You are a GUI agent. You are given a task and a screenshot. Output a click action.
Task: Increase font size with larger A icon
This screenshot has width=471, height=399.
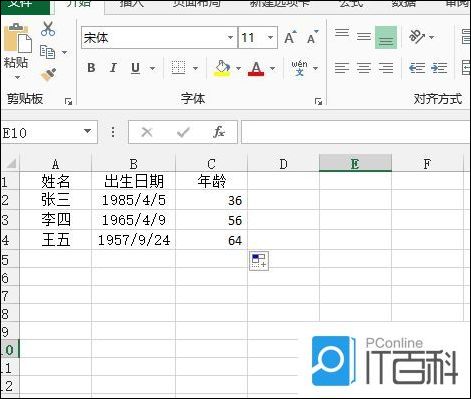click(290, 37)
